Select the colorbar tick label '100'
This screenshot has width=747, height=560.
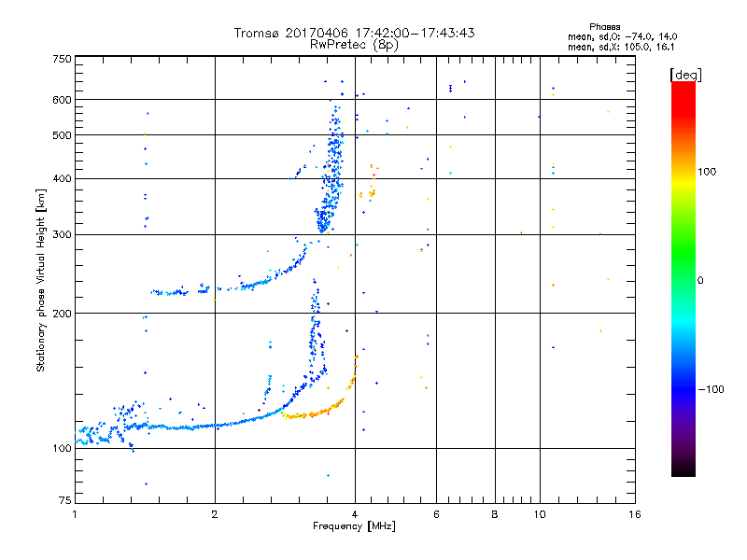(707, 172)
